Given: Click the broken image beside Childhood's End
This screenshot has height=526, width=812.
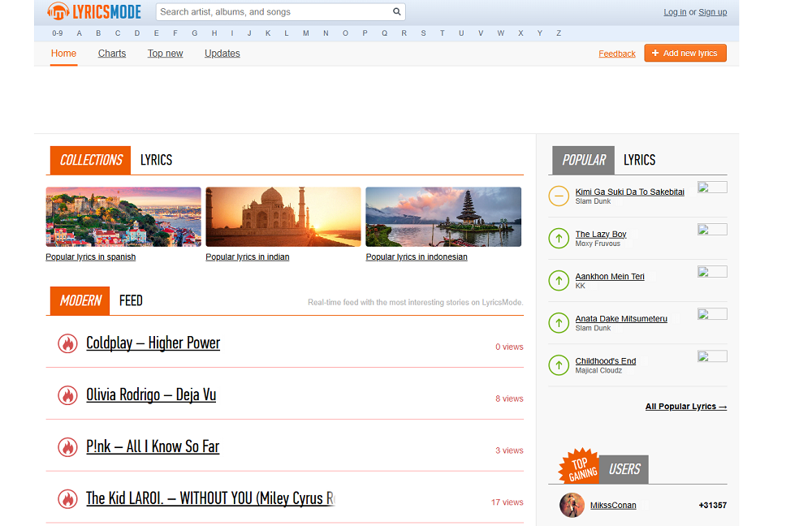Looking at the screenshot, I should coord(712,356).
